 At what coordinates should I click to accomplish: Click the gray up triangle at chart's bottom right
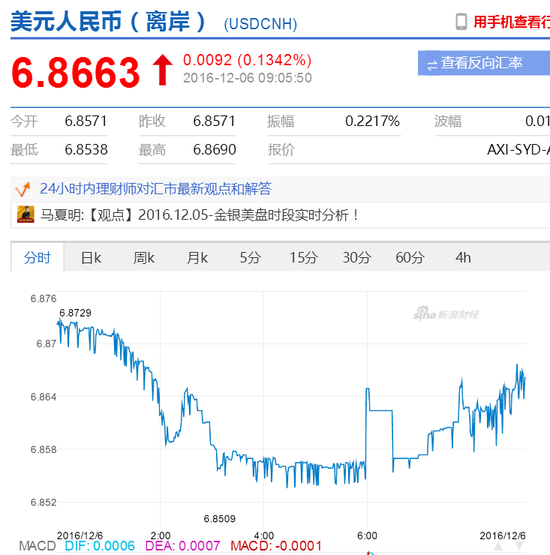tap(498, 546)
